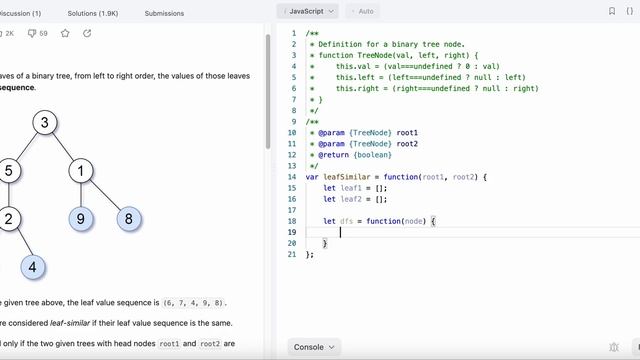640x360 pixels.
Task: Click the curly braces format icon
Action: [x=630, y=11]
